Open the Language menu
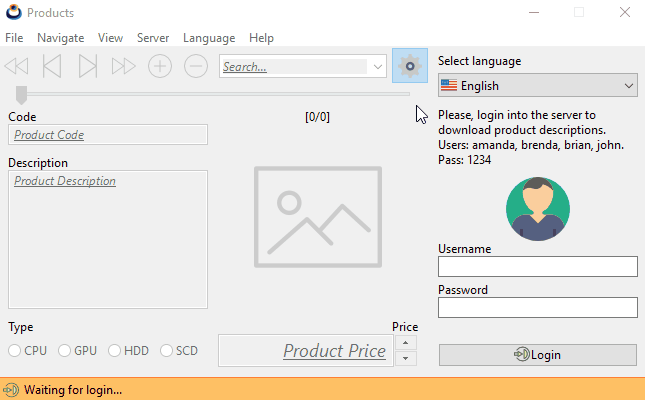The height and width of the screenshot is (400, 645). (209, 38)
